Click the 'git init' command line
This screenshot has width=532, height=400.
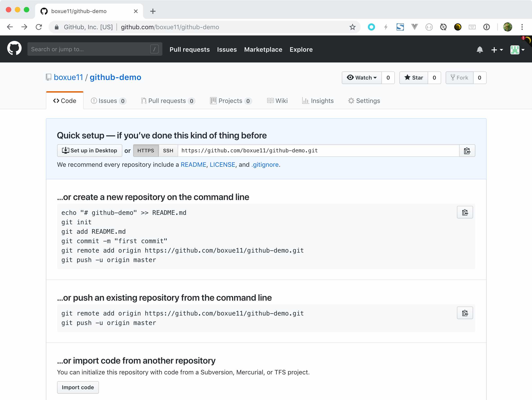coord(76,222)
